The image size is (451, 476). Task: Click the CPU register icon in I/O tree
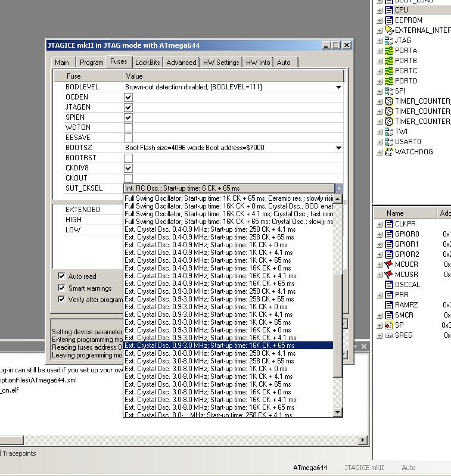(x=389, y=10)
